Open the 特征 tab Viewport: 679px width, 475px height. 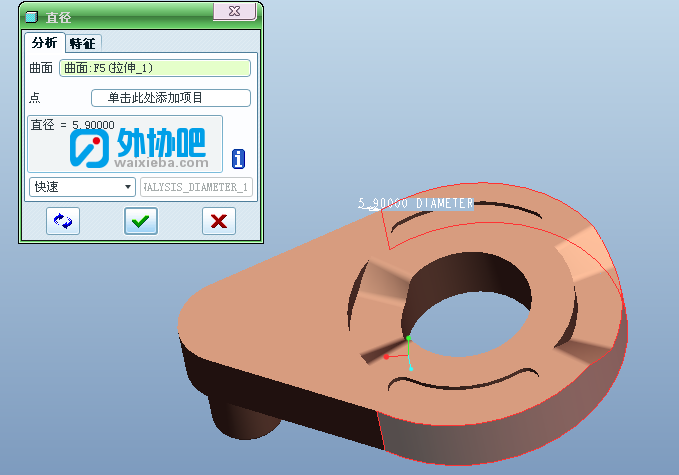coord(83,44)
